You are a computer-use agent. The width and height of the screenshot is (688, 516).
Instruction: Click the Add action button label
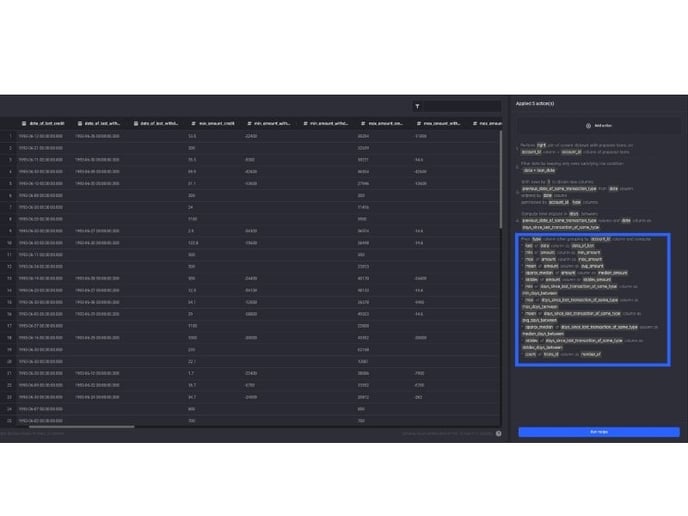[x=603, y=125]
